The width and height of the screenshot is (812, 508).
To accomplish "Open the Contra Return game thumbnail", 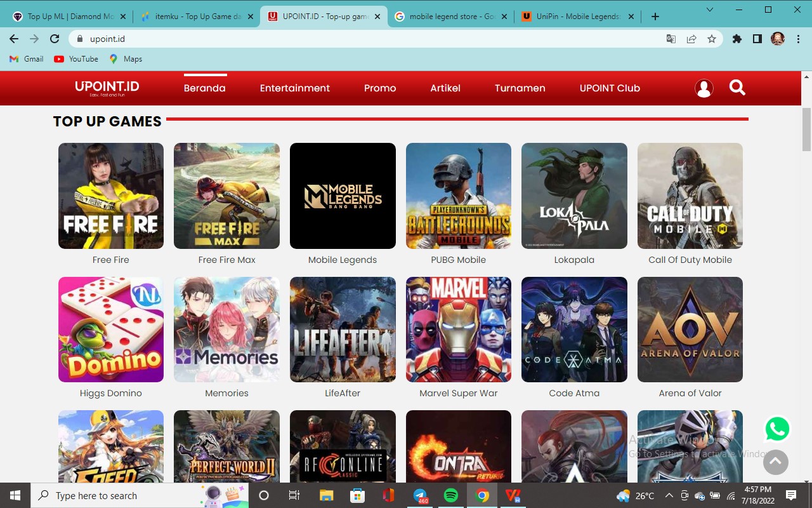I will tap(459, 446).
